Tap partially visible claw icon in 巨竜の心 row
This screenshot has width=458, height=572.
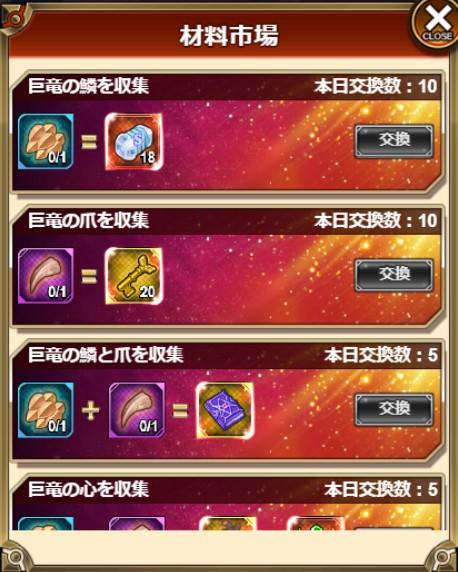[137, 523]
